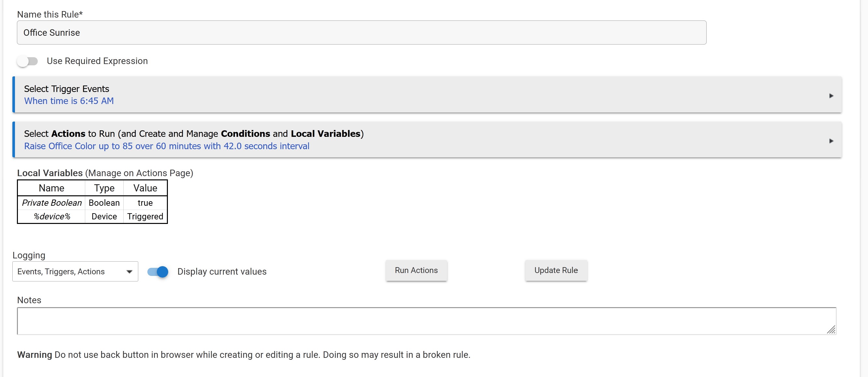Click the Type column header
The height and width of the screenshot is (377, 868).
pyautogui.click(x=104, y=188)
